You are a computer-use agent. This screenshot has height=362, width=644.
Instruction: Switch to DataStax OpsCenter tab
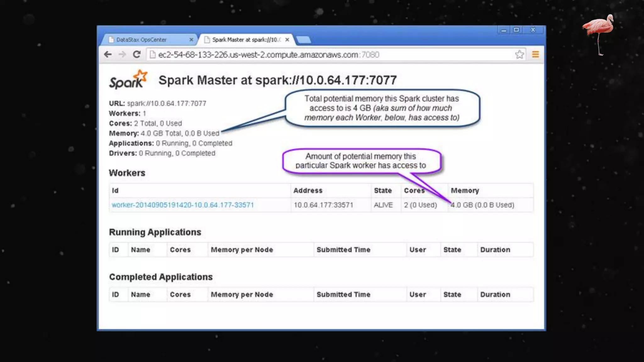[x=142, y=40]
